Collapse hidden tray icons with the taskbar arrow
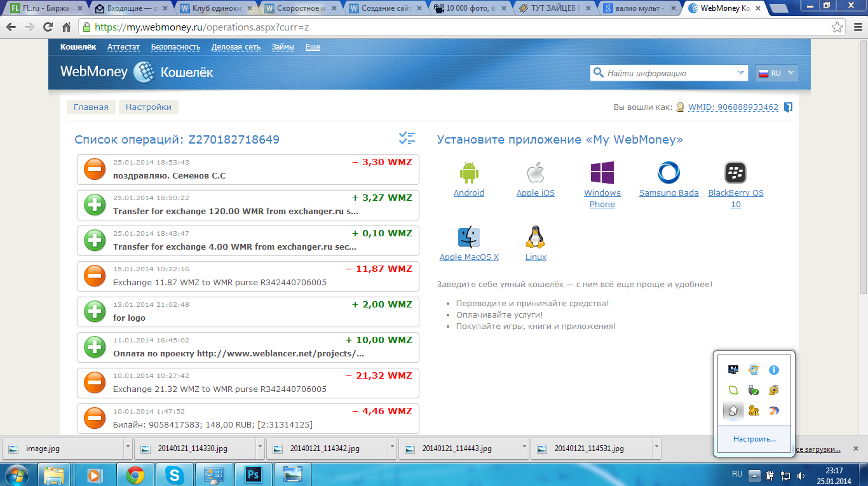The height and width of the screenshot is (486, 868). tap(754, 475)
